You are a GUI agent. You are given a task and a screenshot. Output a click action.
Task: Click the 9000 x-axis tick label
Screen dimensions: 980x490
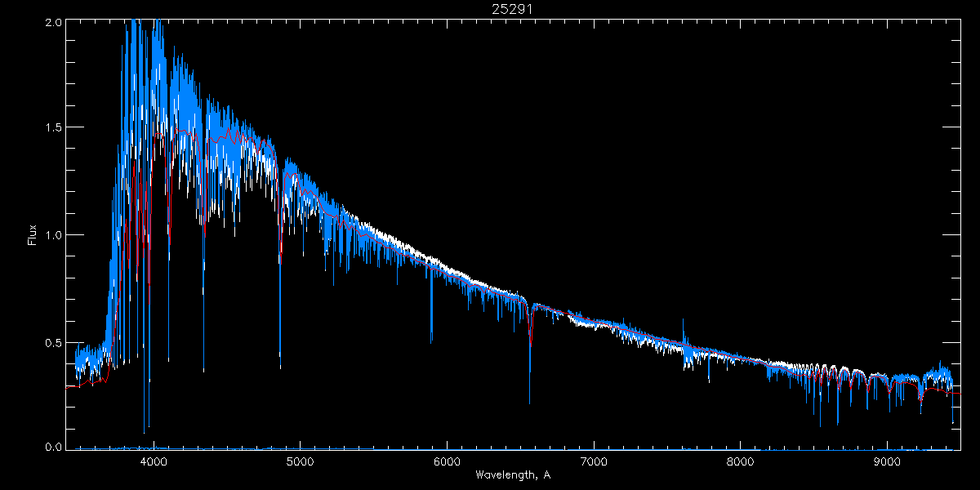887,460
